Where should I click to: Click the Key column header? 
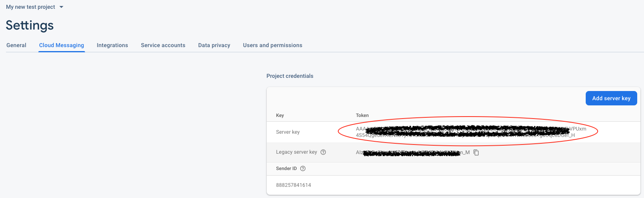(x=280, y=115)
